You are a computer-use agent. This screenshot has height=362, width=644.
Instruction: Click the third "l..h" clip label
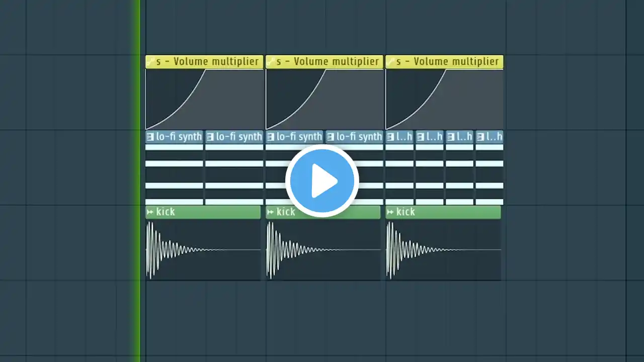pyautogui.click(x=465, y=137)
